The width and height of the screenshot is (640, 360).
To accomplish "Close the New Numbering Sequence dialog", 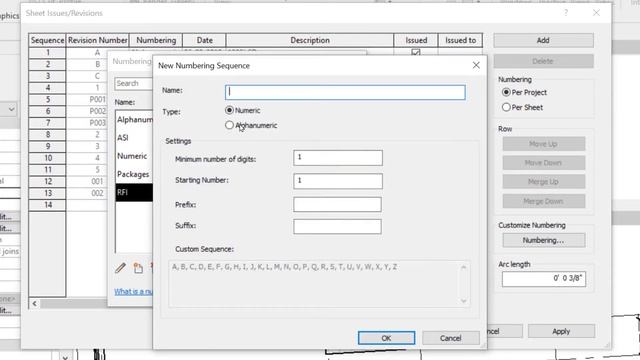I will point(476,65).
